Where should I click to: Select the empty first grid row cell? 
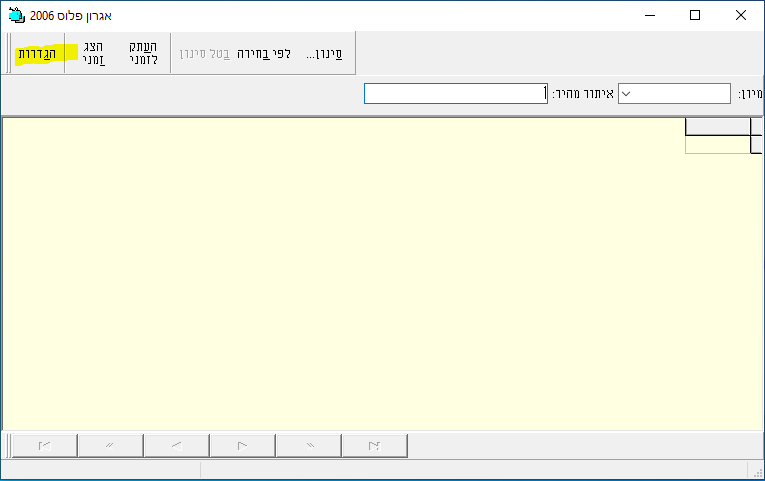718,145
